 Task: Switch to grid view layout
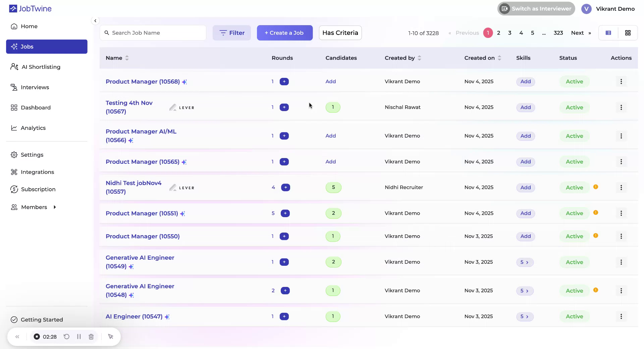point(628,33)
